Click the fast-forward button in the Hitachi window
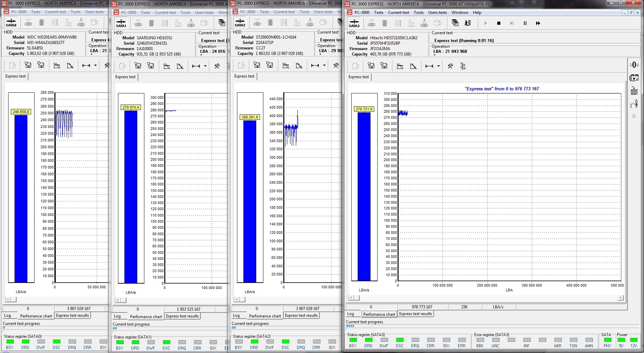 pyautogui.click(x=538, y=23)
